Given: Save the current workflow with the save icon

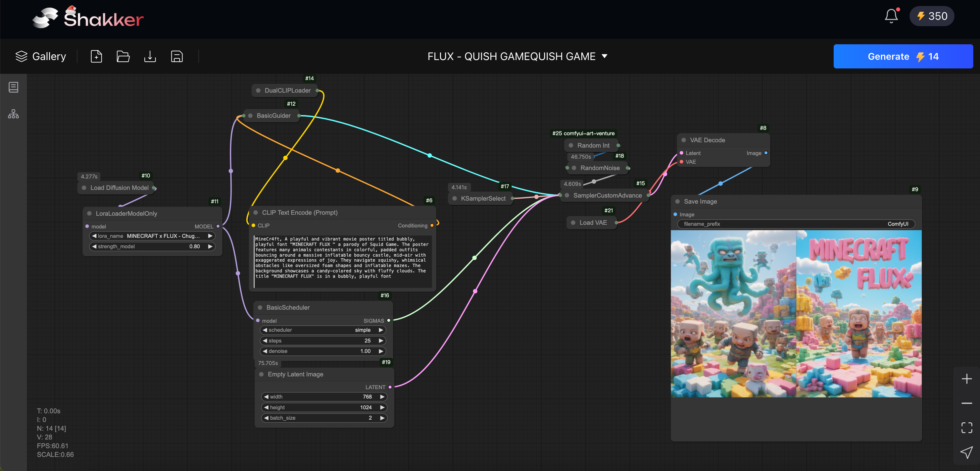Looking at the screenshot, I should (177, 56).
